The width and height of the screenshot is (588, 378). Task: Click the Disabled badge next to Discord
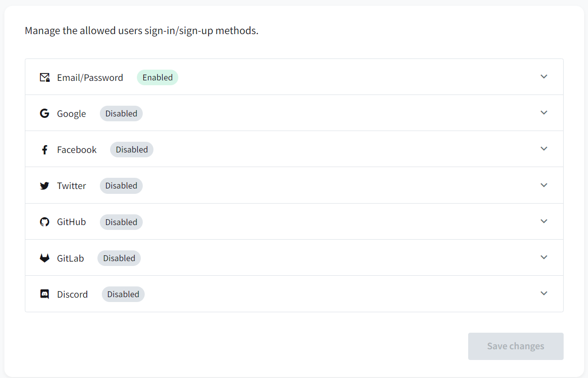pos(123,294)
